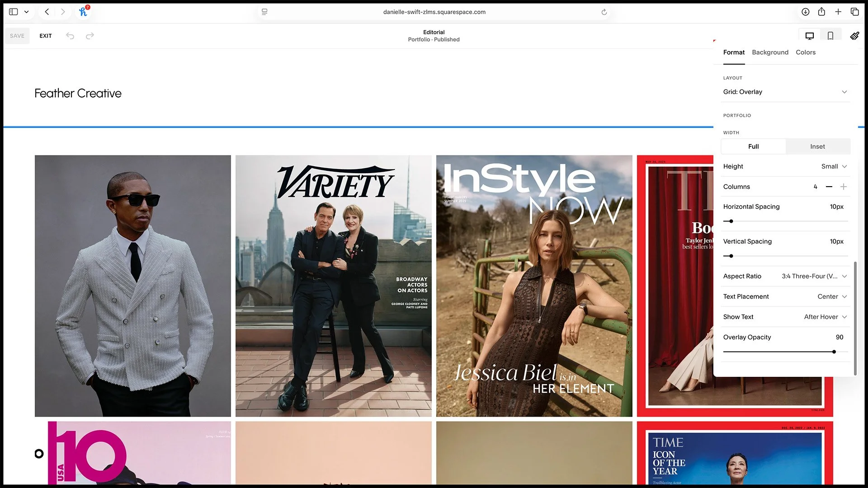Image resolution: width=868 pixels, height=488 pixels.
Task: Click the Overlay Opacity slider handle
Action: pos(834,352)
